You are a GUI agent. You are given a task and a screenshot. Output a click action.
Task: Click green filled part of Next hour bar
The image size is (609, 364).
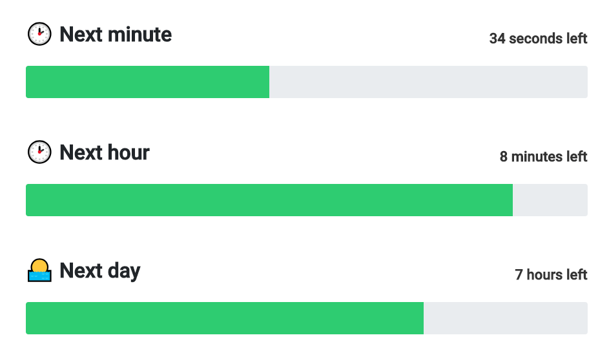point(269,200)
